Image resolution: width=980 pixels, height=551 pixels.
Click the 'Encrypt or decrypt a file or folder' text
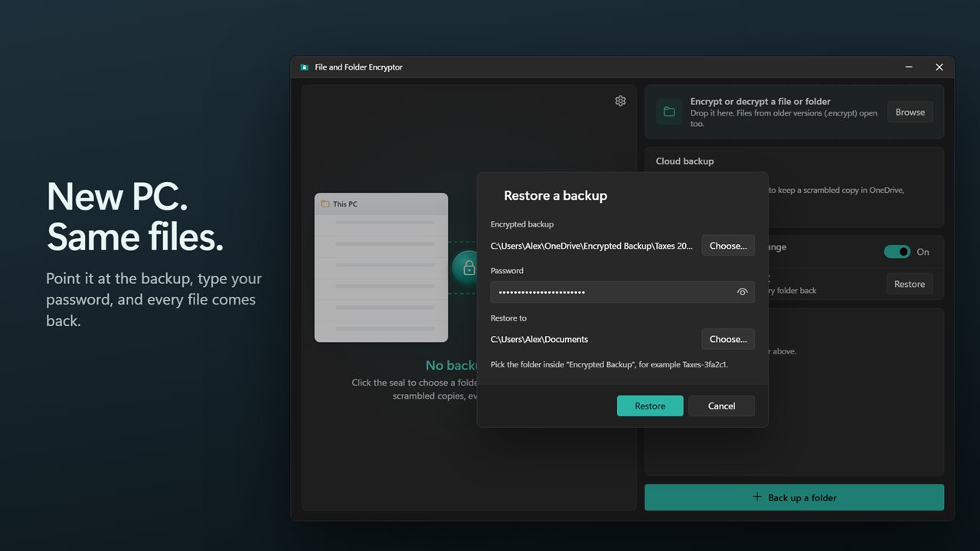[760, 101]
